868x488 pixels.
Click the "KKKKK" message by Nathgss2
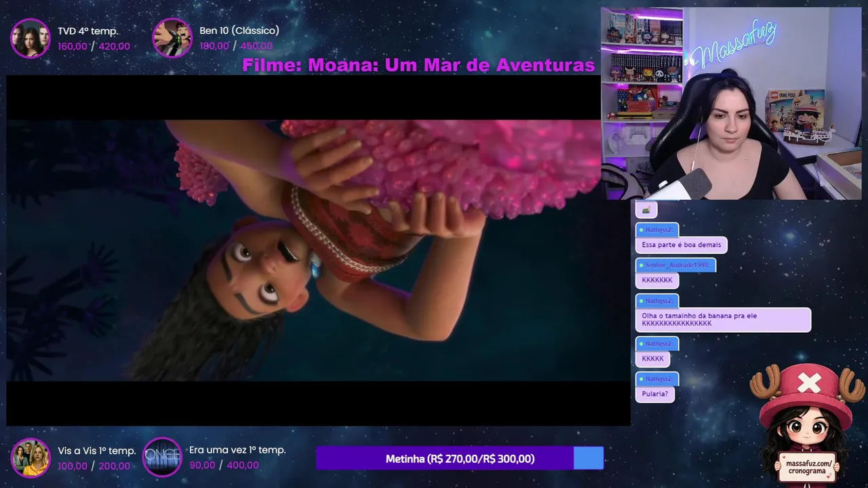pyautogui.click(x=652, y=359)
